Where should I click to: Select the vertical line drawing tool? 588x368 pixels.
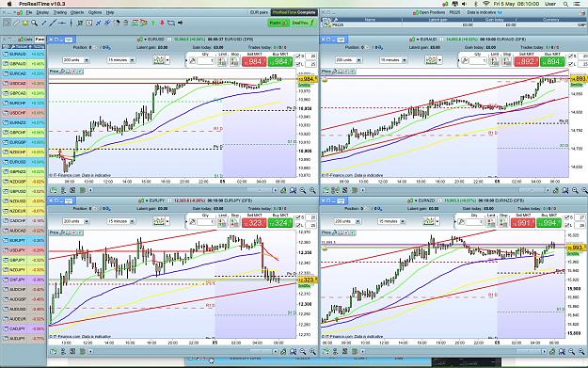pos(71,23)
